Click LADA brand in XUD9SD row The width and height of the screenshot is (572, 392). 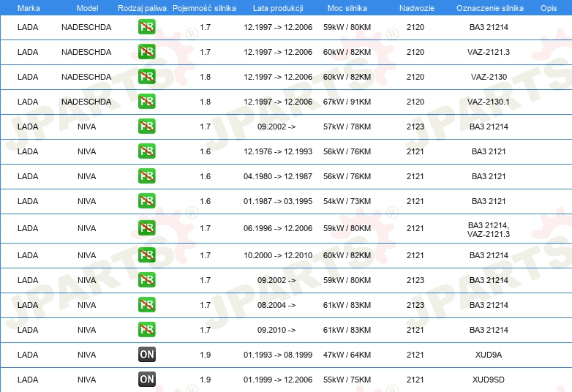pos(28,380)
